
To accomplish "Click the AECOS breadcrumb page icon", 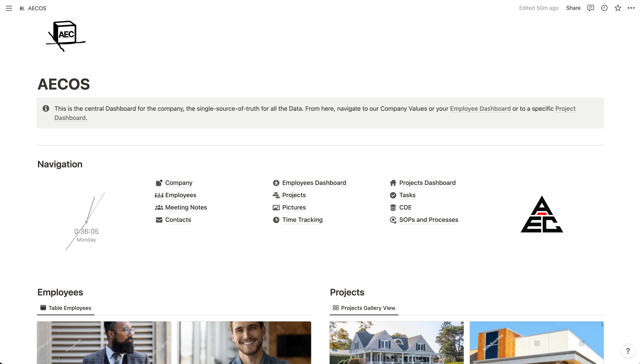I will [22, 8].
